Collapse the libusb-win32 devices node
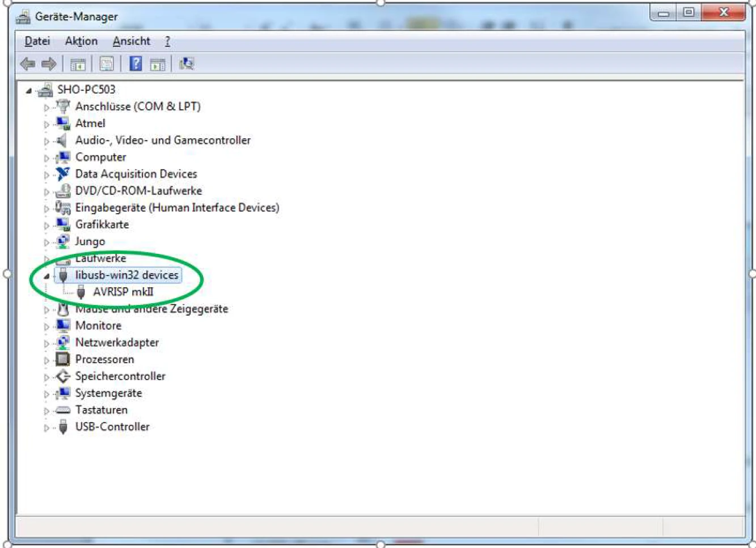756x548 pixels. pos(47,276)
